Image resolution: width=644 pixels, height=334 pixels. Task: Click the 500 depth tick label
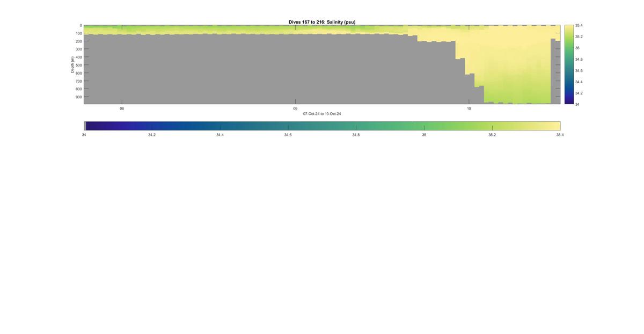(x=78, y=65)
